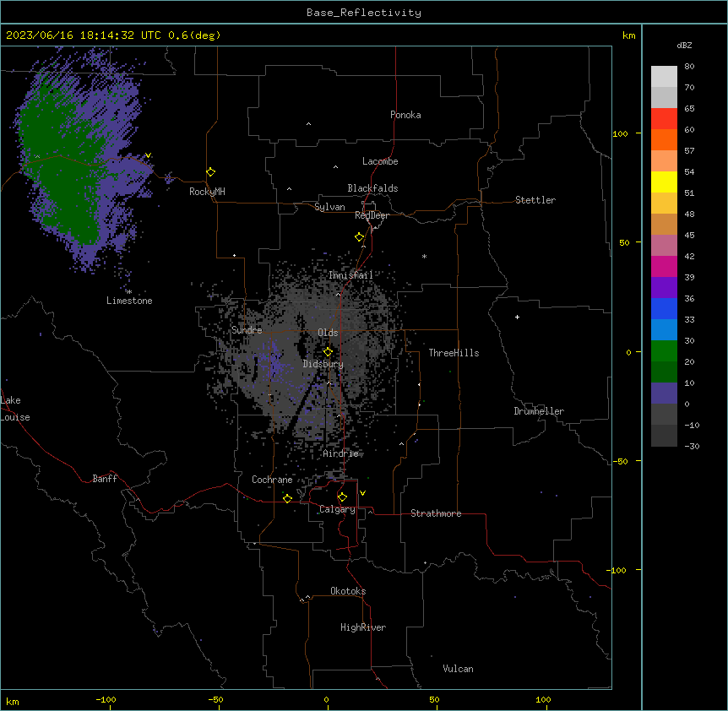The image size is (728, 711).
Task: Click the Strathmore label
Action: point(436,513)
